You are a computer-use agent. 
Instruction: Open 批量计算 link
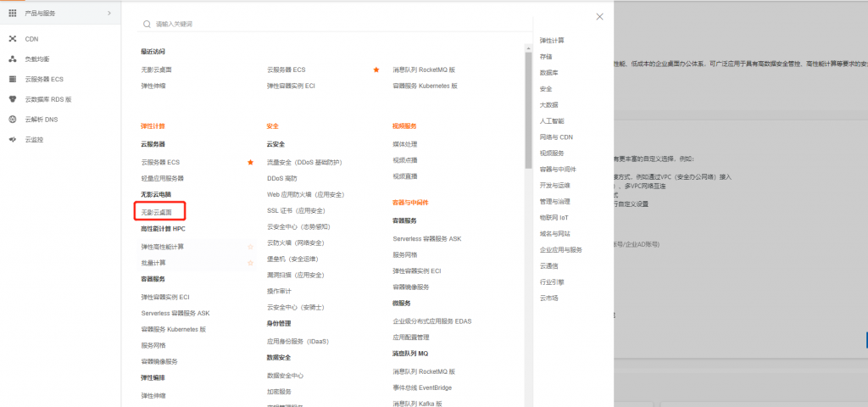coord(153,263)
